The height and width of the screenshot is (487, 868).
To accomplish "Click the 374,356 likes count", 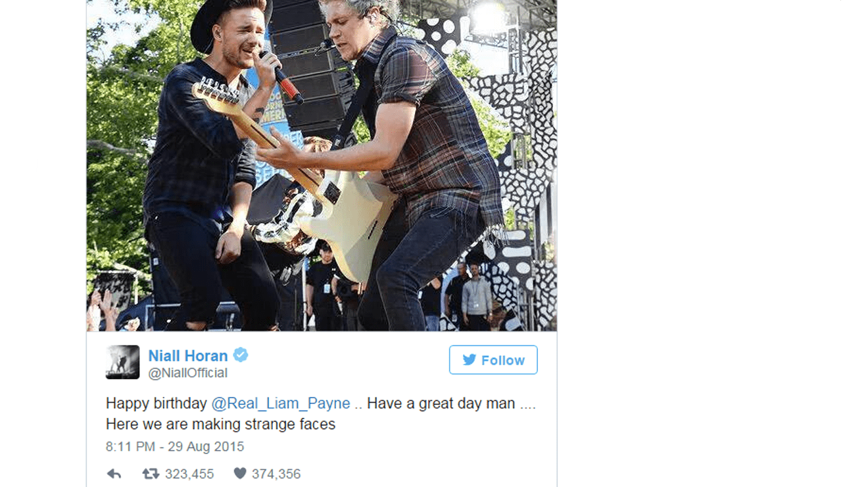I will (276, 474).
